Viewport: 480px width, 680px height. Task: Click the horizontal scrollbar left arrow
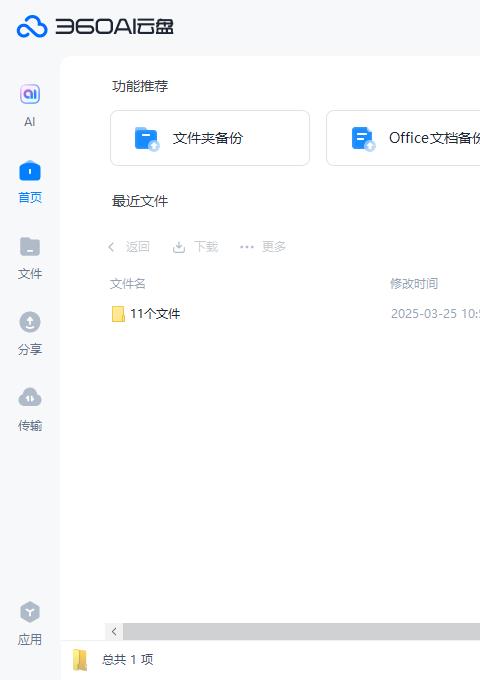(114, 631)
